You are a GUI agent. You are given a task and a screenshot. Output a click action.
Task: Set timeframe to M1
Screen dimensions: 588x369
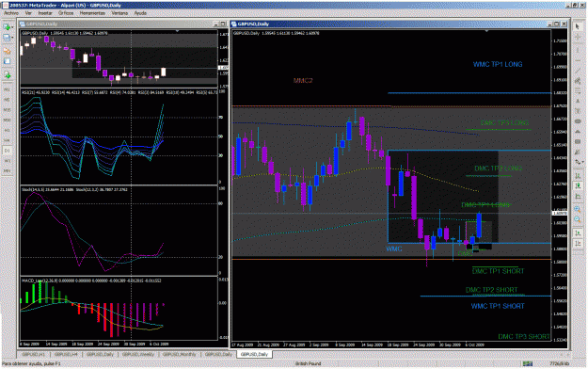(7, 89)
